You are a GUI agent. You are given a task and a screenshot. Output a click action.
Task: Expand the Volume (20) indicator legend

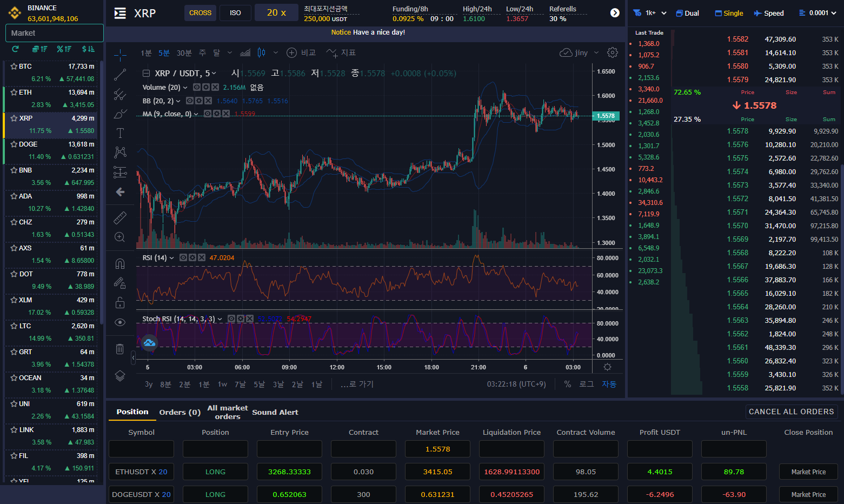pyautogui.click(x=185, y=88)
